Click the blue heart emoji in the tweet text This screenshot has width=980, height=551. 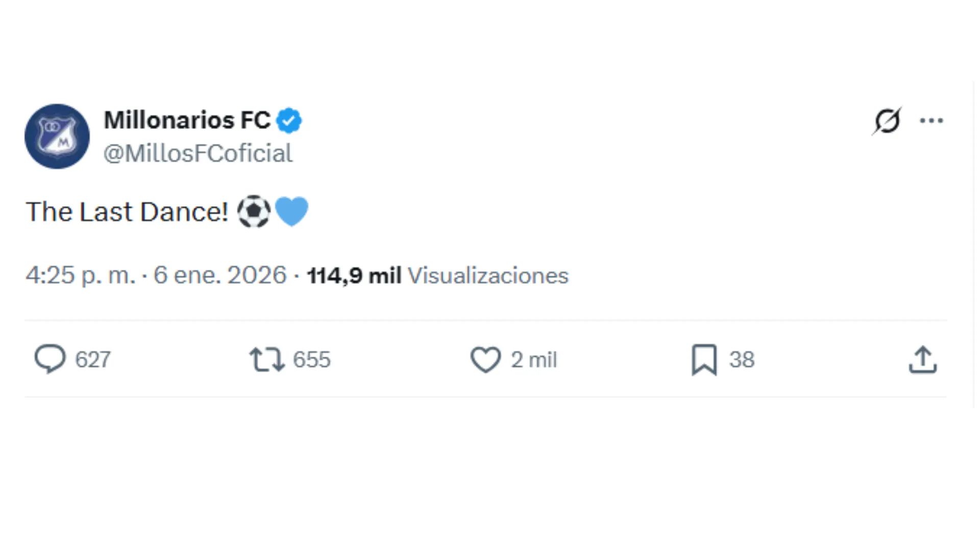pyautogui.click(x=290, y=211)
